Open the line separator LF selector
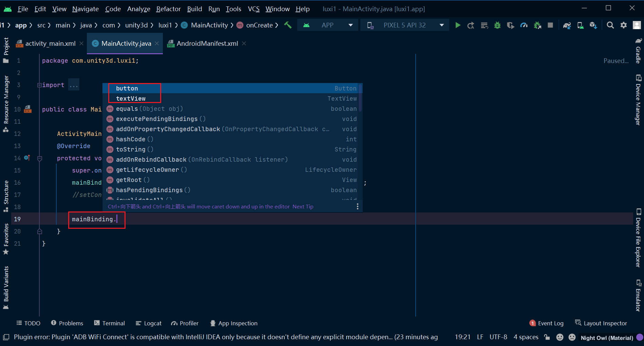The image size is (644, 346). tap(480, 337)
